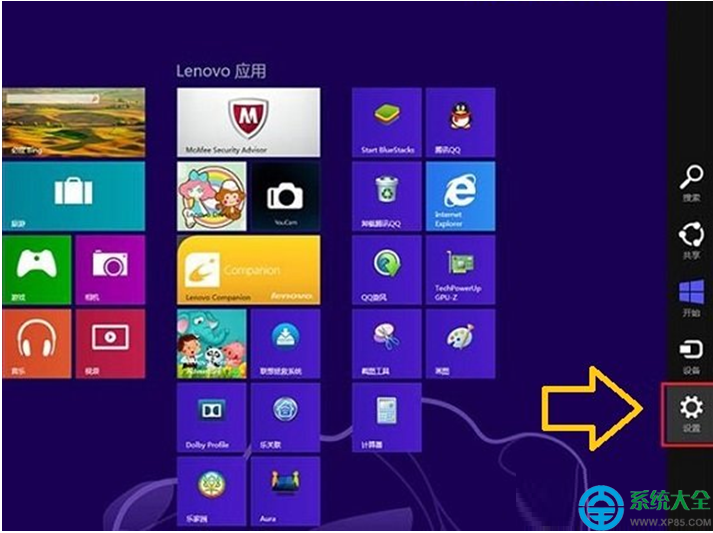The width and height of the screenshot is (713, 533).
Task: Open the Bing landscape tile
Action: pos(74,122)
